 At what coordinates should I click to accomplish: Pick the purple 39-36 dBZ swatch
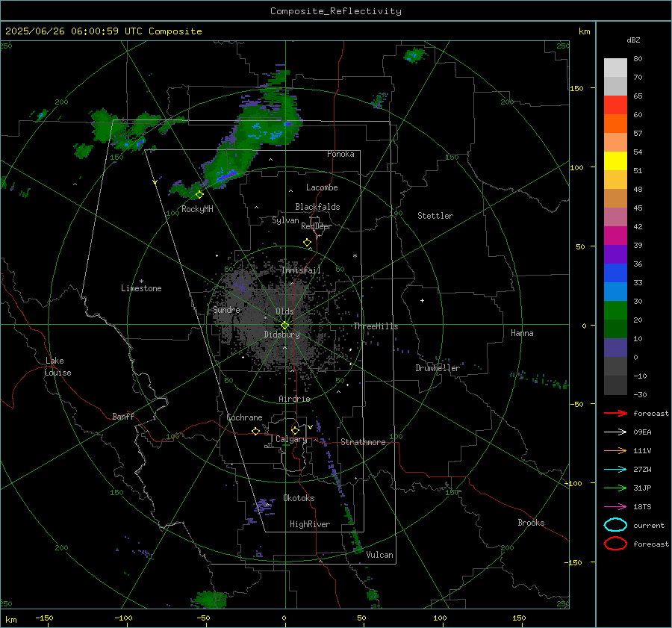[615, 255]
